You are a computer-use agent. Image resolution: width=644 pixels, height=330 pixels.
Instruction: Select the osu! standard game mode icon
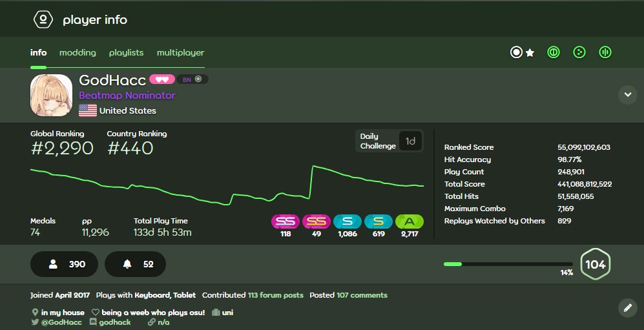coord(516,52)
